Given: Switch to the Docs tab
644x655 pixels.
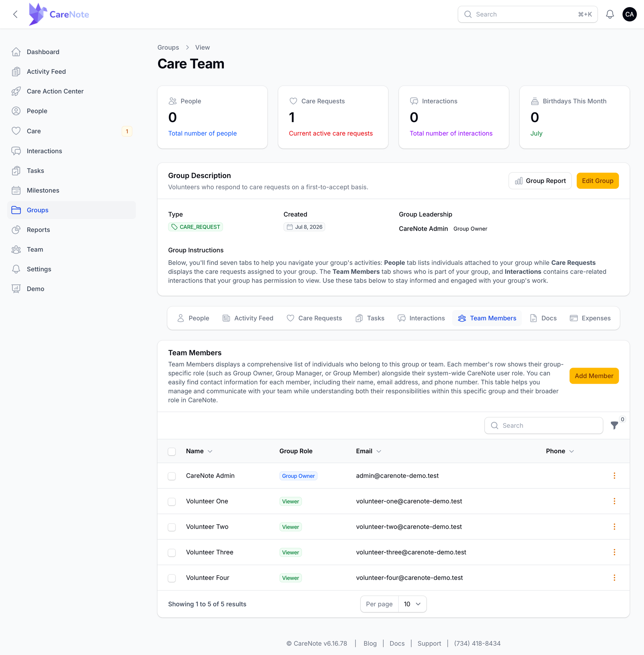Looking at the screenshot, I should click(543, 318).
